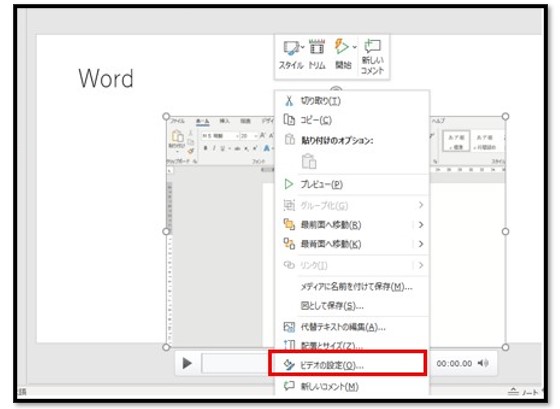
Task: Expand the Start (開始) dropdown arrow
Action: tap(354, 47)
